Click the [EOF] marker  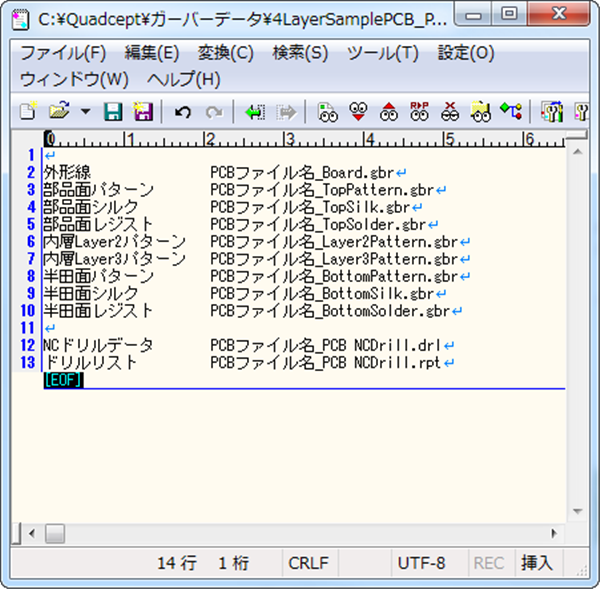click(x=64, y=380)
